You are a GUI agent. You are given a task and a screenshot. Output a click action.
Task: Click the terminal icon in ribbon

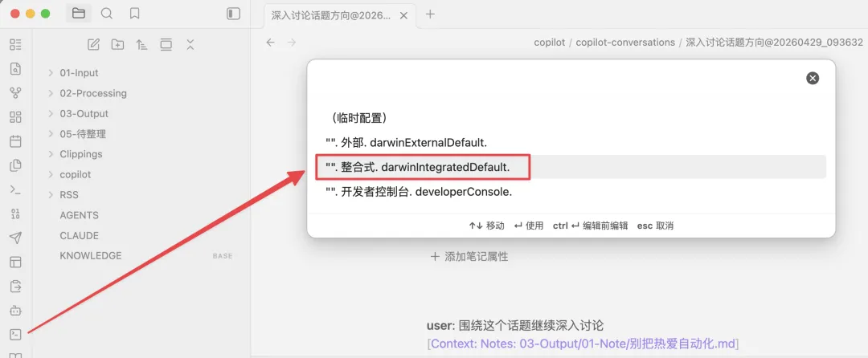tap(15, 335)
